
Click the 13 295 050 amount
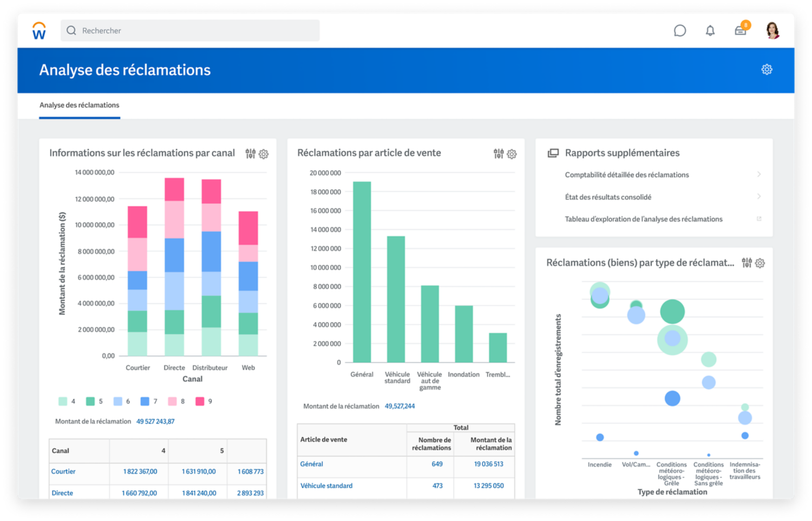point(488,486)
